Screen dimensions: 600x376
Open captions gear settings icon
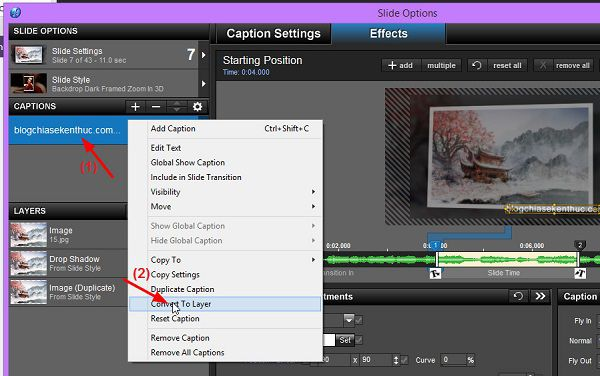197,107
